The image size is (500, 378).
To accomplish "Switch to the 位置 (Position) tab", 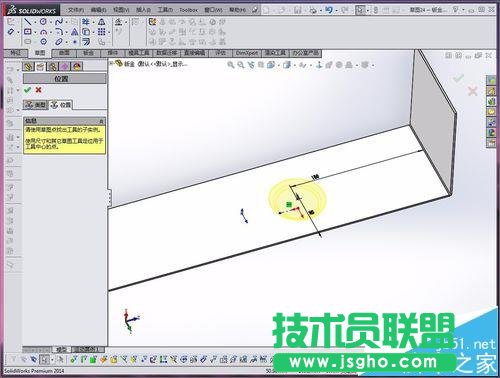I will pyautogui.click(x=61, y=105).
